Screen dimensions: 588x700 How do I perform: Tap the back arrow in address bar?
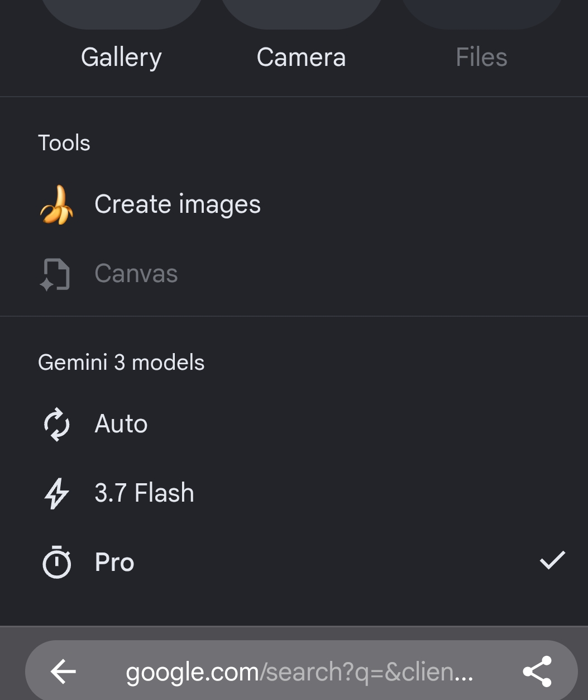(63, 672)
